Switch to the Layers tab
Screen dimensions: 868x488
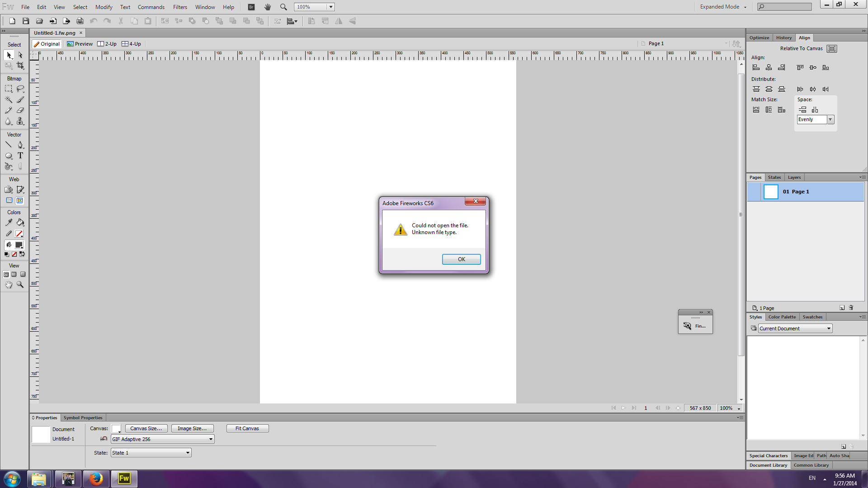tap(794, 178)
